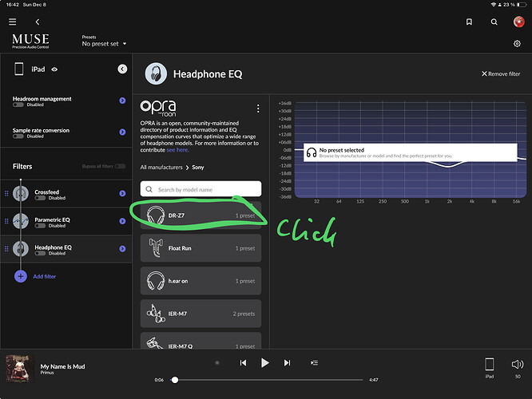This screenshot has width=532, height=399.
Task: Open the volume speaker icon
Action: tap(518, 365)
